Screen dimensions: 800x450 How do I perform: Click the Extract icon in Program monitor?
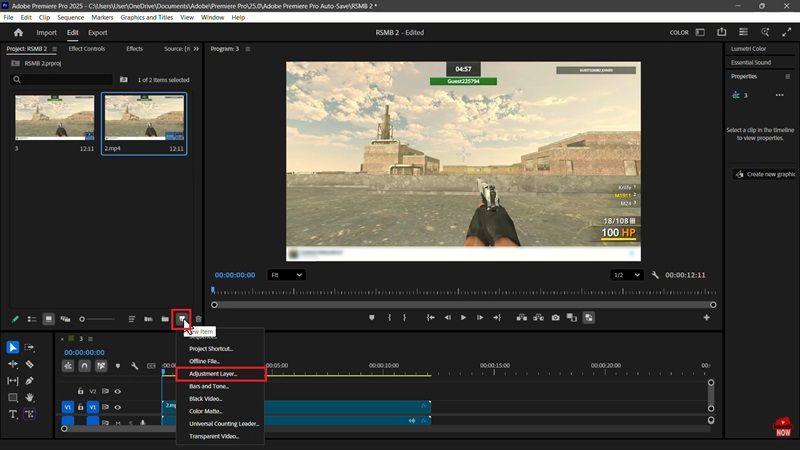click(x=538, y=317)
